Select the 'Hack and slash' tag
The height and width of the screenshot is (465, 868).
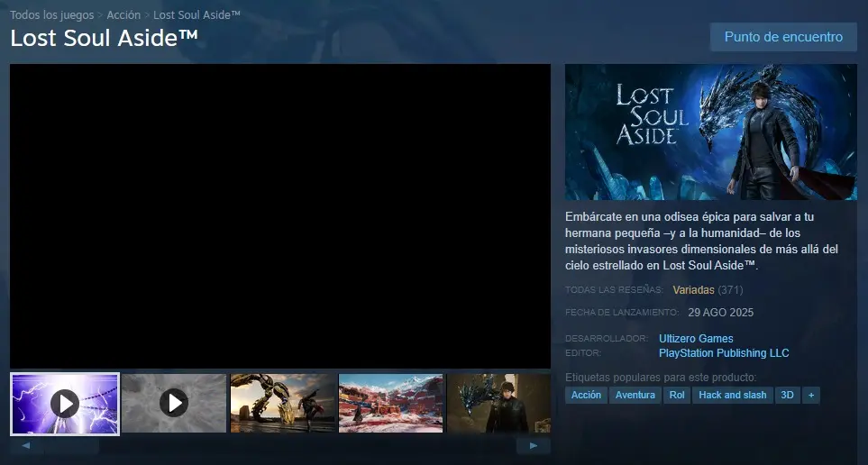(733, 395)
